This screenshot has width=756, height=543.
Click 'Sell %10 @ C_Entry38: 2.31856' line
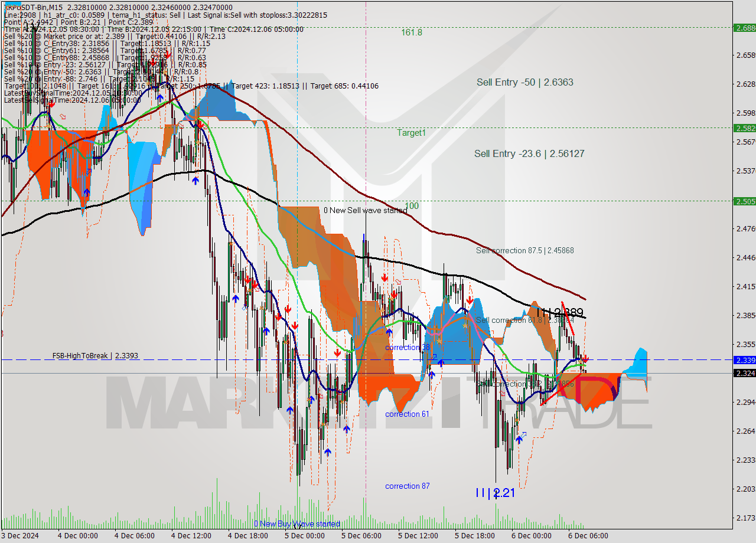[x=106, y=43]
